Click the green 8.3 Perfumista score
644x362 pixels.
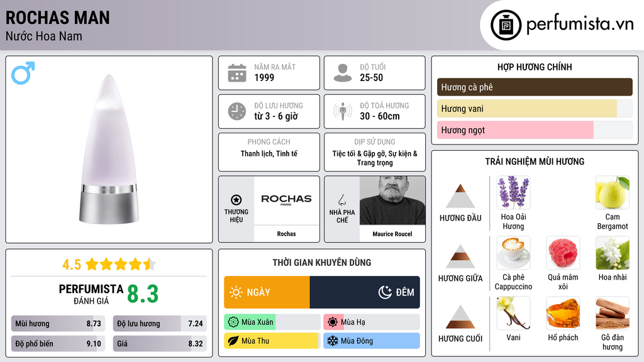143,294
